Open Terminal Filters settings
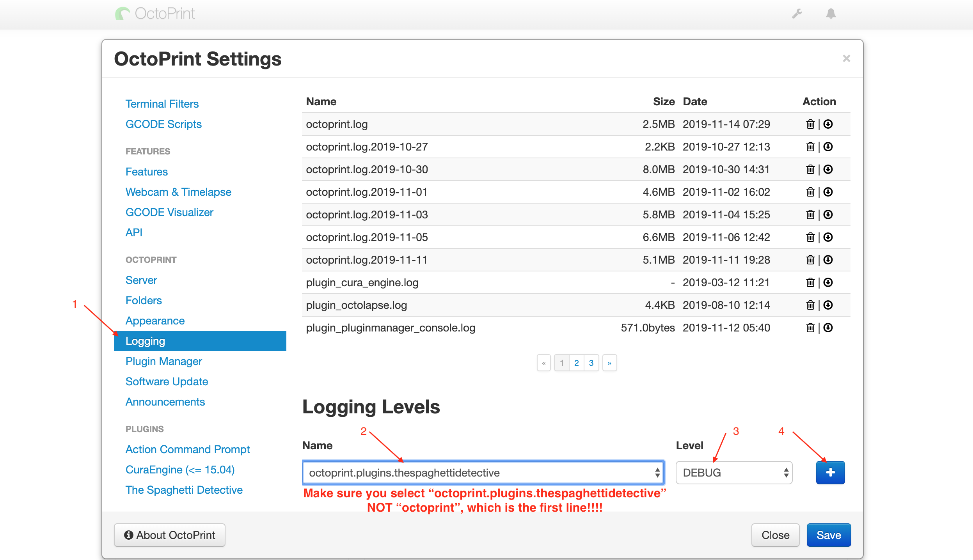973x560 pixels. tap(162, 104)
